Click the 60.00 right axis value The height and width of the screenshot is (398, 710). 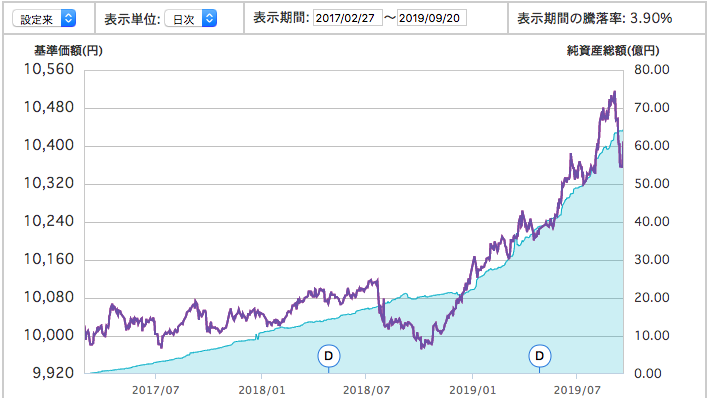tap(652, 145)
